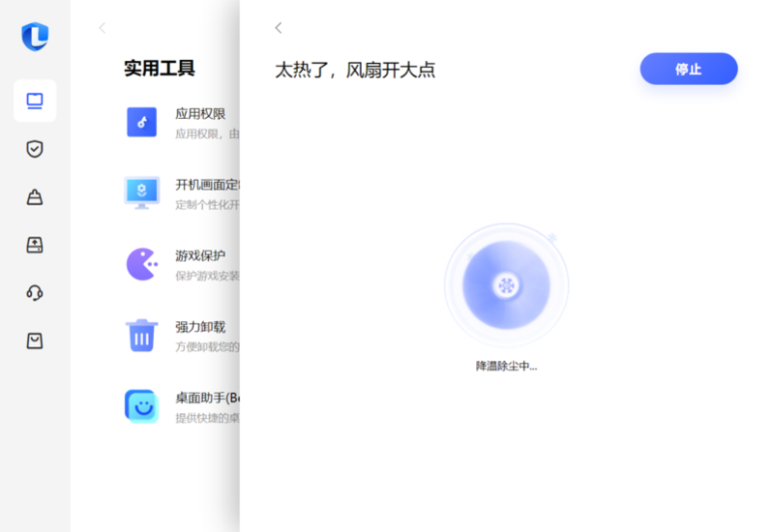Select the toolbox icon in the sidebar
Image resolution: width=773 pixels, height=532 pixels.
pos(35,197)
